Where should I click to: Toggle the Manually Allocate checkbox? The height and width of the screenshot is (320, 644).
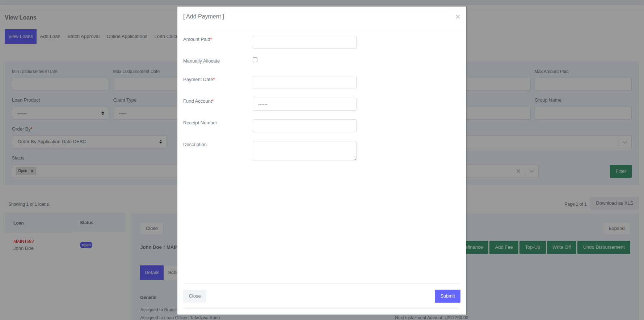(x=255, y=60)
